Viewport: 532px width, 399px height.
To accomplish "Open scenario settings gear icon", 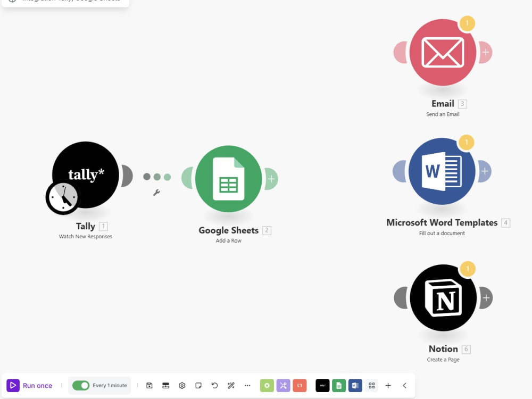I will click(182, 385).
